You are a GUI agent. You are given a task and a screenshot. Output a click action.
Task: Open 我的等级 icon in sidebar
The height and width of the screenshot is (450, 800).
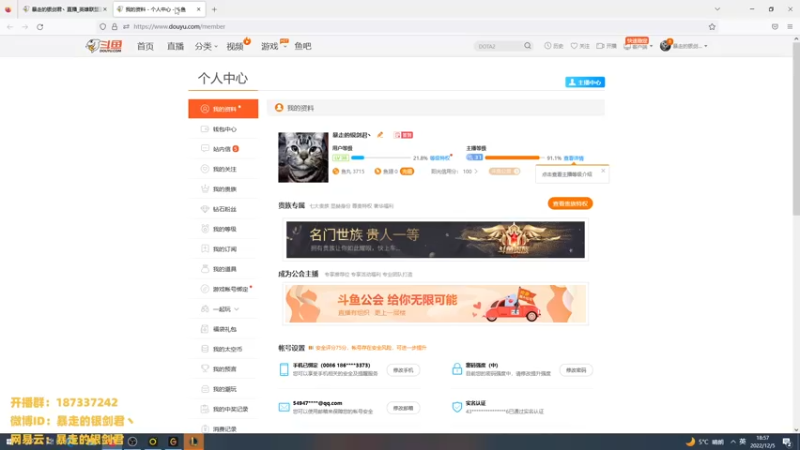205,229
